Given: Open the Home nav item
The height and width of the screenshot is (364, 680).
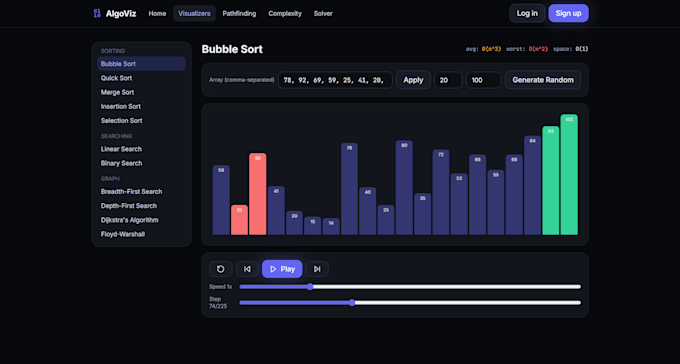Looking at the screenshot, I should [157, 13].
